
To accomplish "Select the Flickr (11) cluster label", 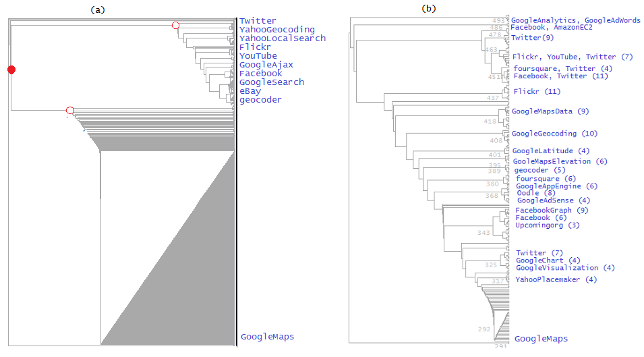I will (537, 92).
